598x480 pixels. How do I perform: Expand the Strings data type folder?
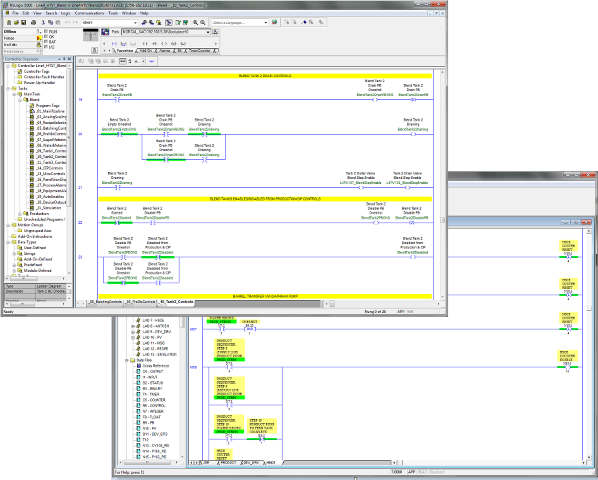[x=14, y=254]
